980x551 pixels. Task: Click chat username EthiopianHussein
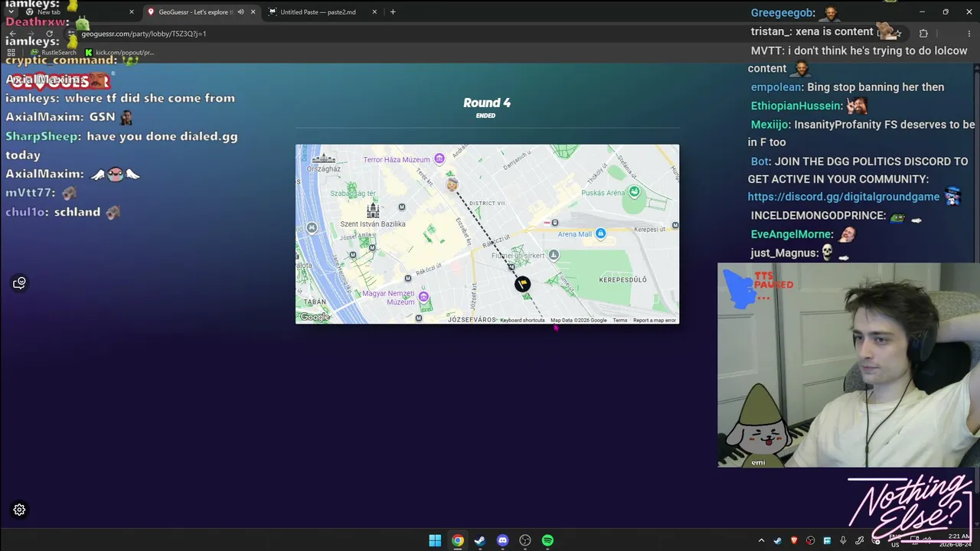coord(796,106)
